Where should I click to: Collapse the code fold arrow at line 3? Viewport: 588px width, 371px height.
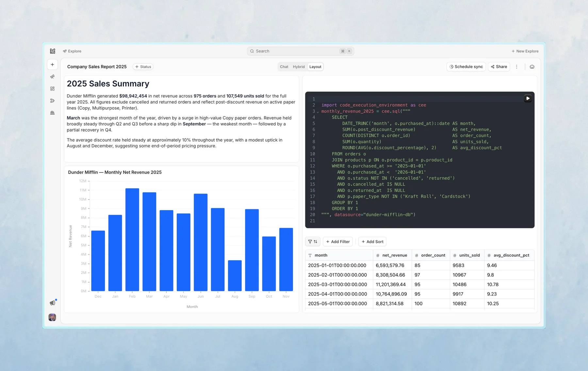pyautogui.click(x=318, y=112)
